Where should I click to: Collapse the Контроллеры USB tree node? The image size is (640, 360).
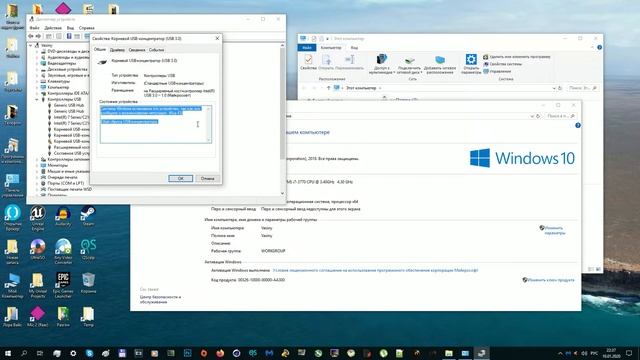pos(37,99)
